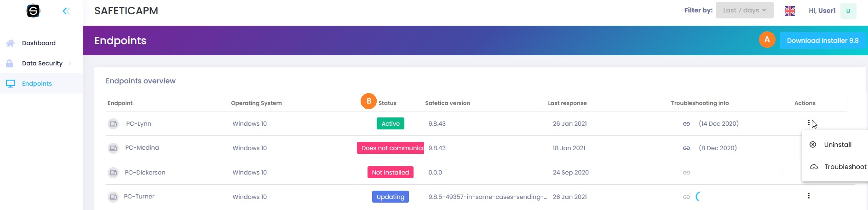This screenshot has height=210, width=868.
Task: Sort by Endpoint column header
Action: tap(120, 103)
